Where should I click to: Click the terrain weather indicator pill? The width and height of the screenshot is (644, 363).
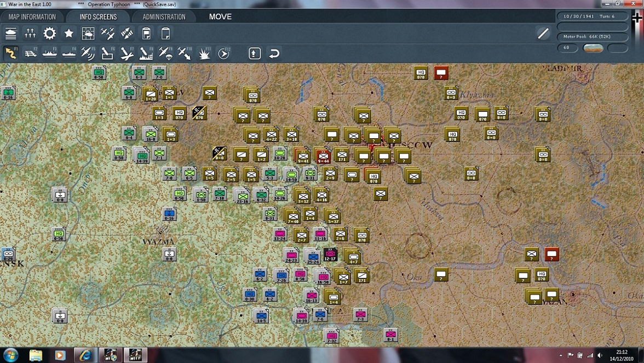tap(593, 48)
